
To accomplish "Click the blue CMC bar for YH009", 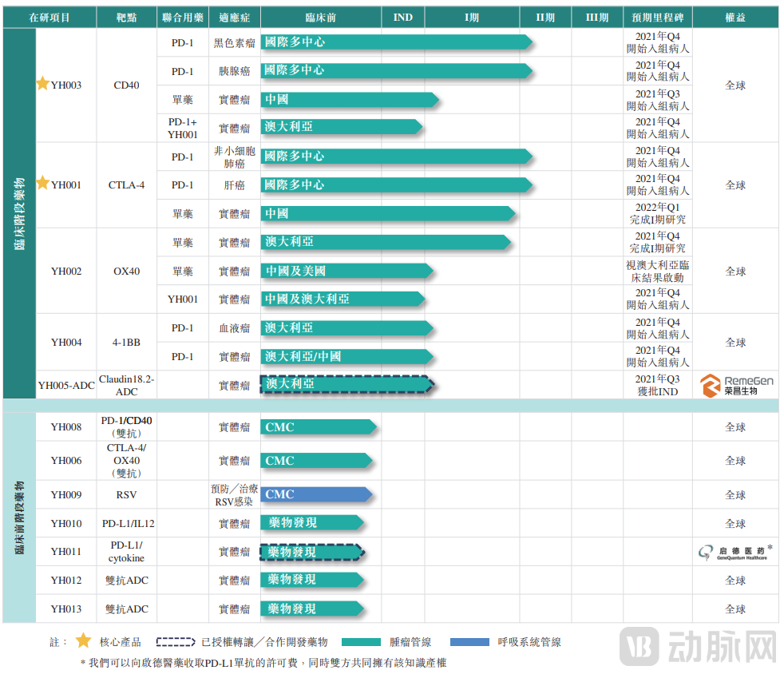I will coord(317,494).
